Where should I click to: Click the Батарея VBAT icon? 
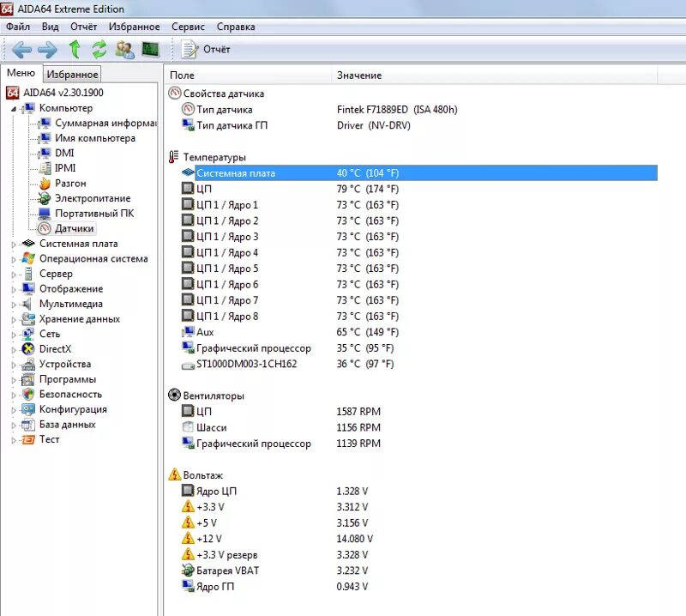[188, 570]
